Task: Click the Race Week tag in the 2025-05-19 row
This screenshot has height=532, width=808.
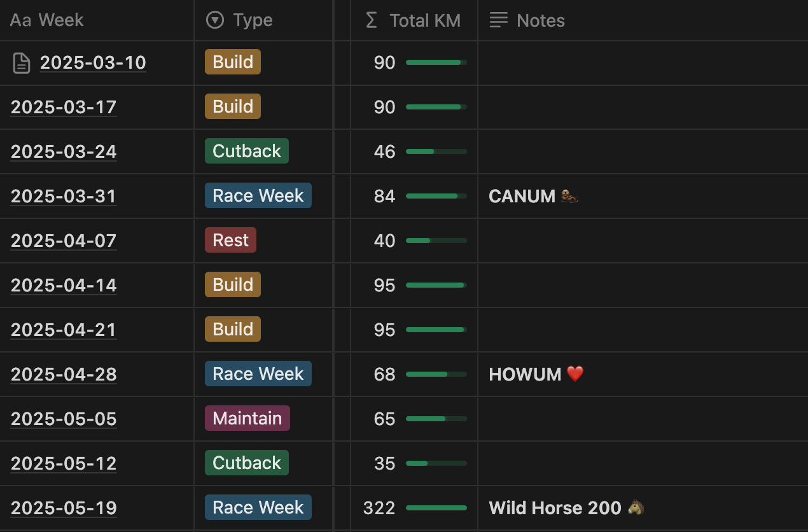Action: (258, 507)
